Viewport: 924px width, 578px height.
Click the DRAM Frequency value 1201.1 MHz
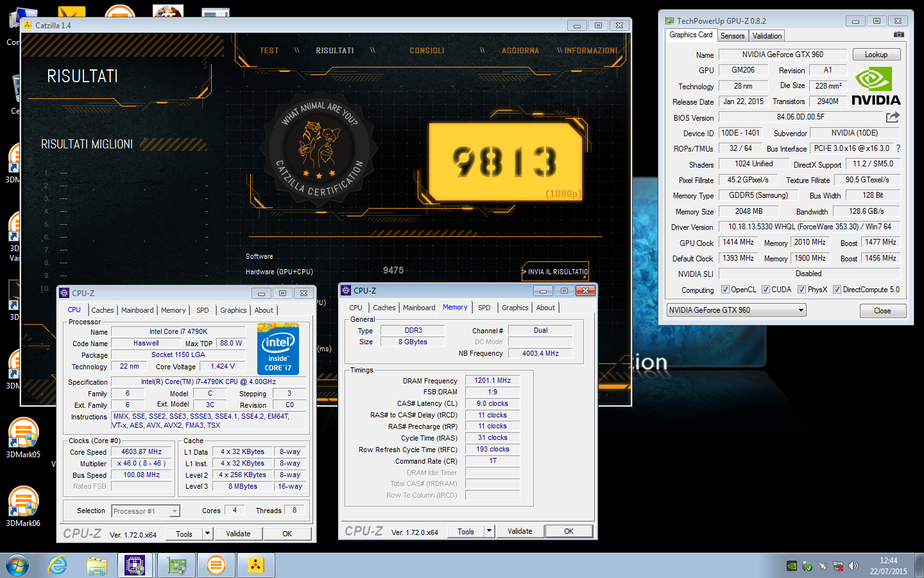pyautogui.click(x=492, y=380)
